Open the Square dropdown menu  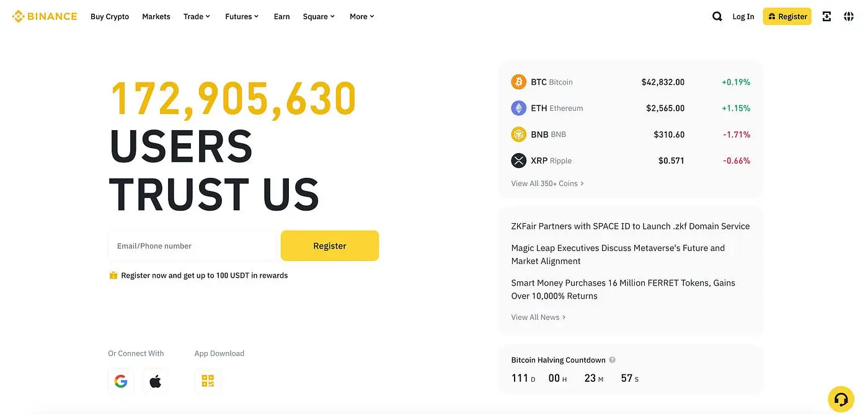pyautogui.click(x=319, y=17)
